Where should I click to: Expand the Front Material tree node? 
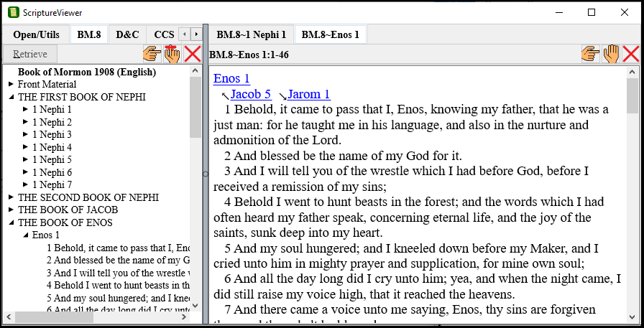[11, 85]
